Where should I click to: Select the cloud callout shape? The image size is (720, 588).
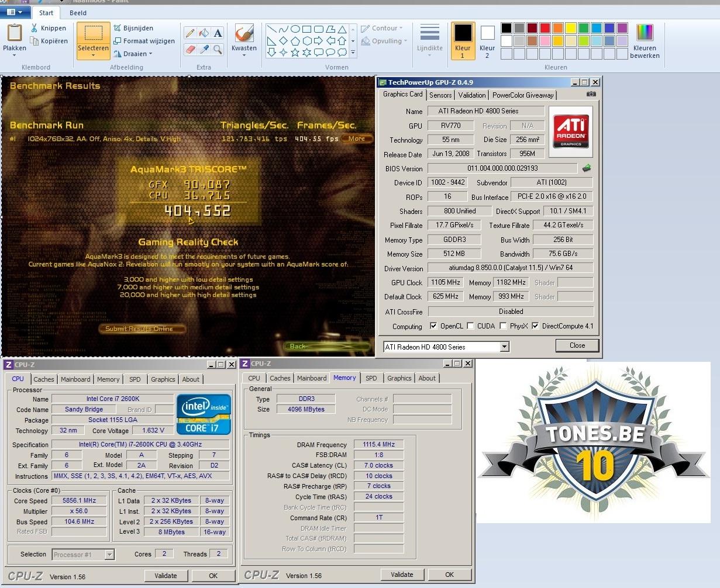pyautogui.click(x=343, y=53)
